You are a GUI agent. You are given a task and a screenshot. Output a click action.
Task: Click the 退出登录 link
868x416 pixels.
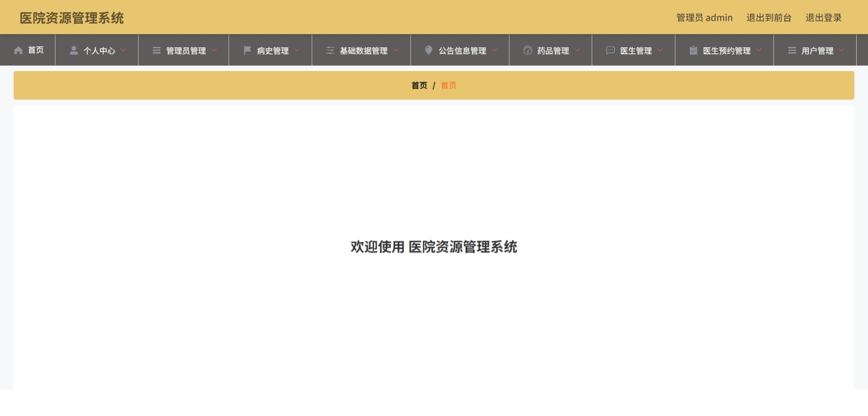tap(824, 18)
